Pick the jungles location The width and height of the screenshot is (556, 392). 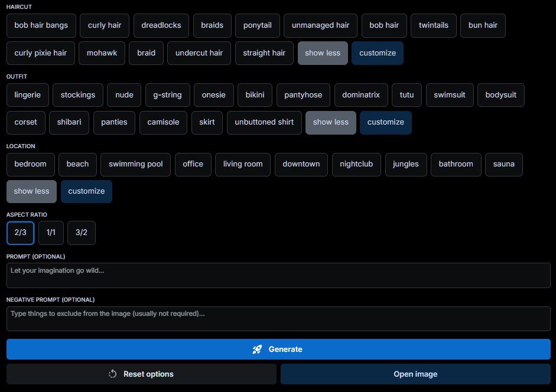click(x=406, y=165)
